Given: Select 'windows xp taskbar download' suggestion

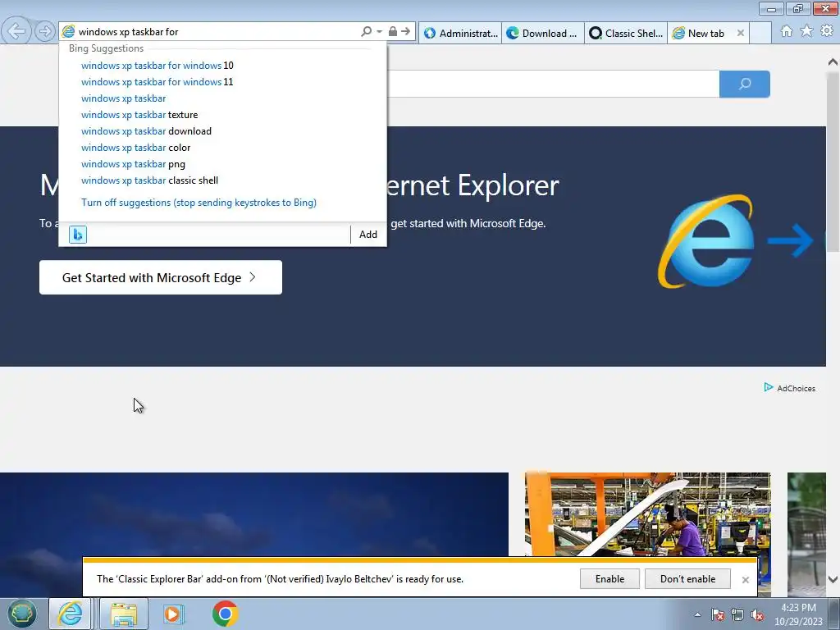Looking at the screenshot, I should click(x=146, y=131).
